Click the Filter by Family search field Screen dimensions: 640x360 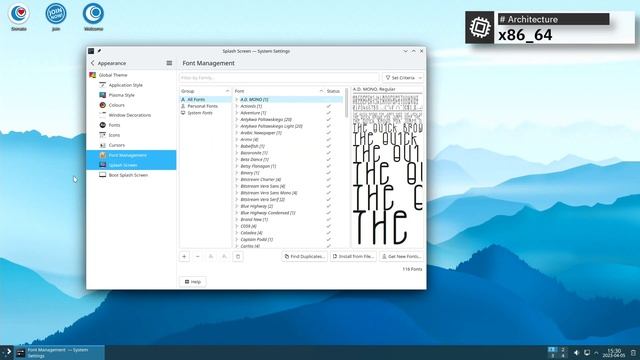(279, 78)
